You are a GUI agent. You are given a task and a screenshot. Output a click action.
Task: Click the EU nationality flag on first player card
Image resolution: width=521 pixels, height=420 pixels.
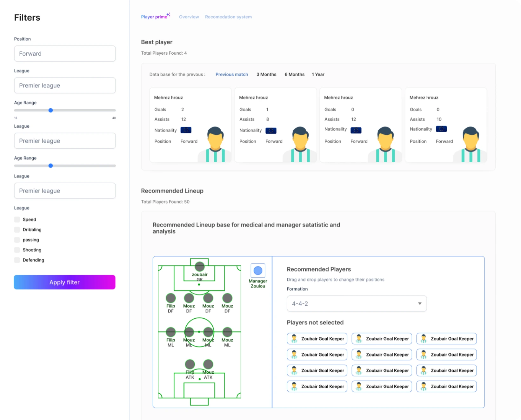pyautogui.click(x=186, y=130)
